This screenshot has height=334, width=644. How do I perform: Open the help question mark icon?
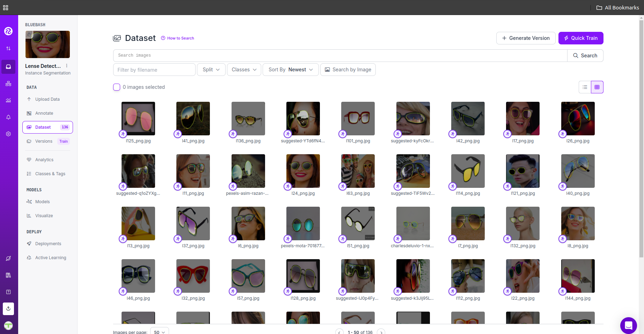pyautogui.click(x=8, y=292)
